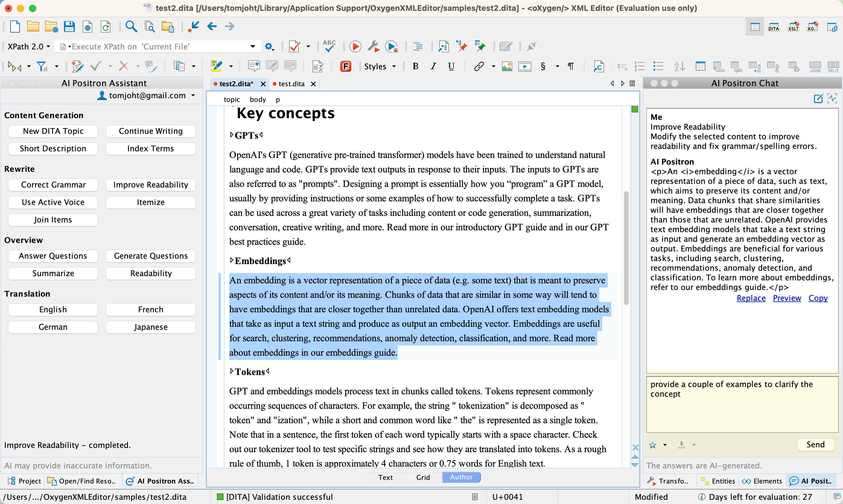
Task: Send the chat message
Action: [816, 445]
